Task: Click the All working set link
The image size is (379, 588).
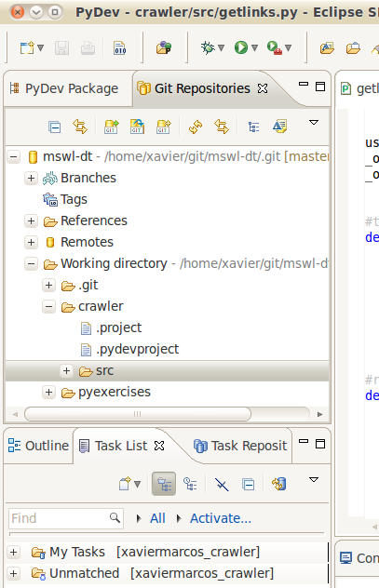Action: (x=157, y=518)
